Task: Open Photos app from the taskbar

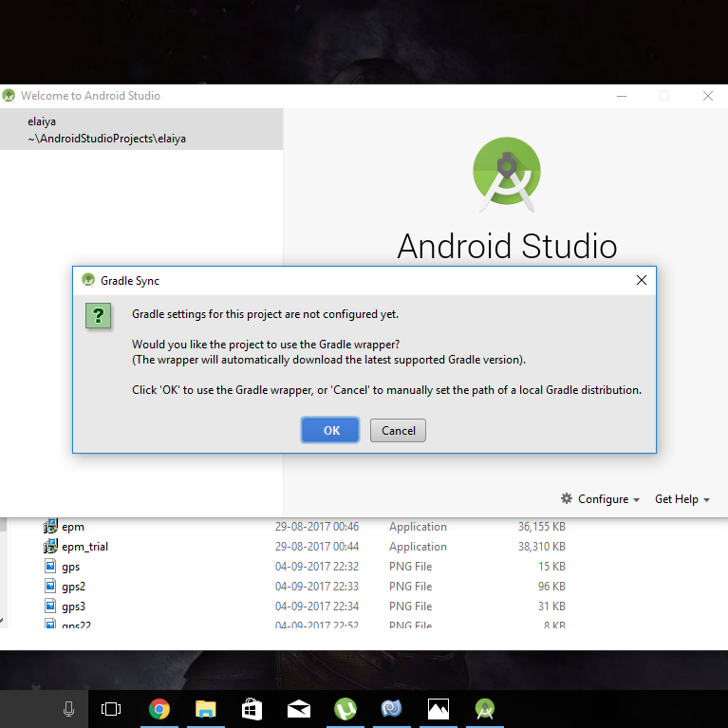Action: pyautogui.click(x=438, y=709)
